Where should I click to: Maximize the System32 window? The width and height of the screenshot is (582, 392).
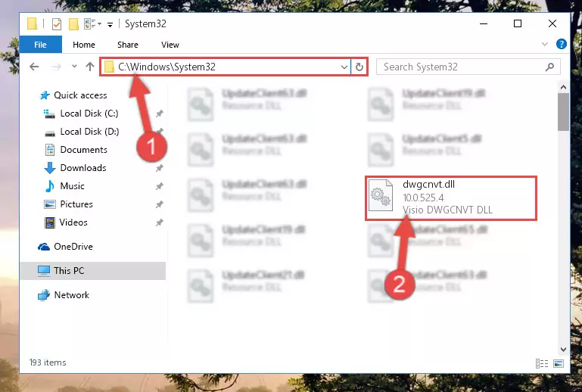coord(518,23)
